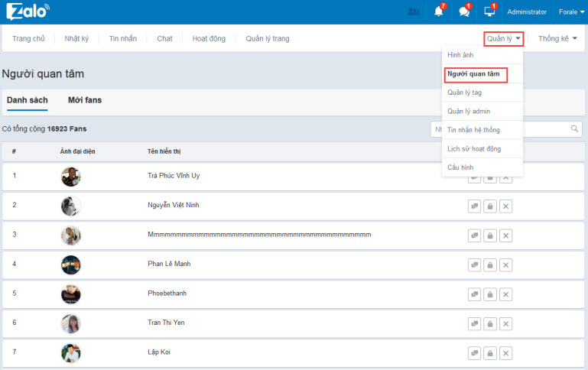
Task: Click the monitor icon with red badge
Action: pyautogui.click(x=489, y=11)
